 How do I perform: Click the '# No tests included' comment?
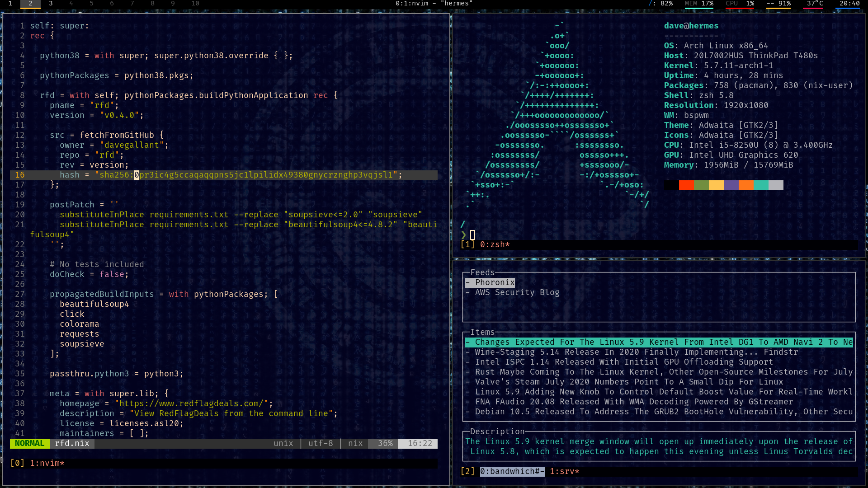[x=97, y=264]
